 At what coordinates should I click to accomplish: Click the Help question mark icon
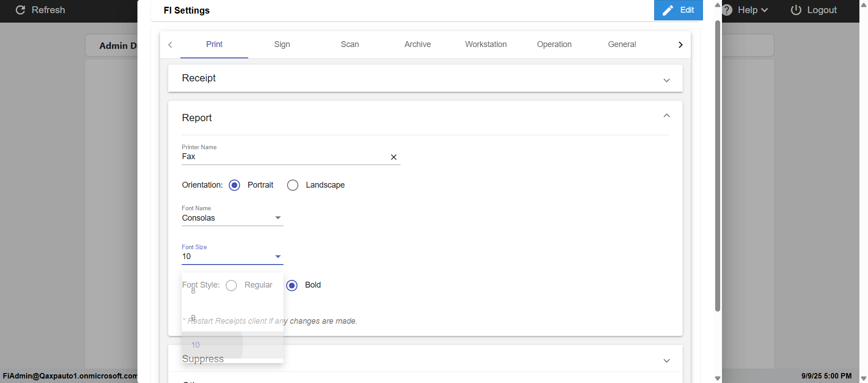click(x=727, y=10)
